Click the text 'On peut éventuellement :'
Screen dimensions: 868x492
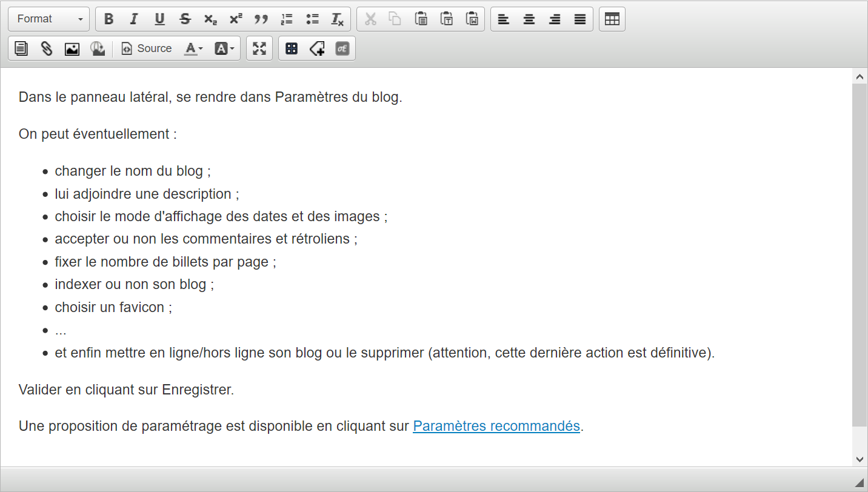pyautogui.click(x=98, y=134)
